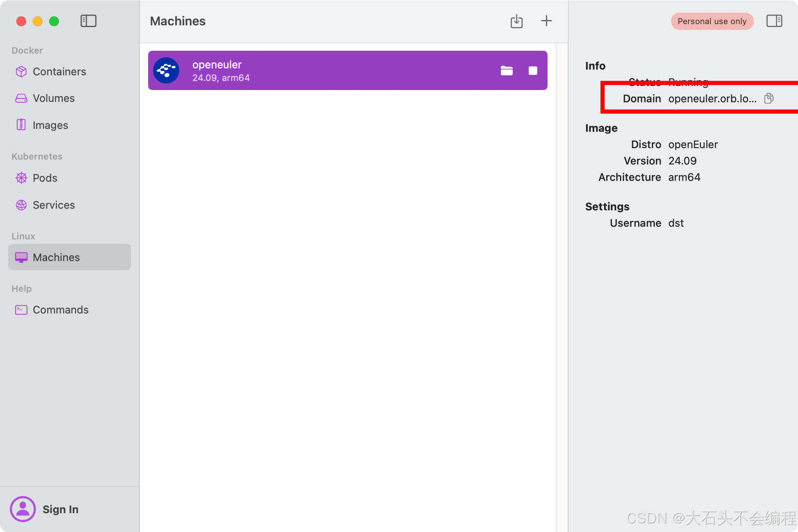Viewport: 798px width, 532px height.
Task: Select Machines in the Linux section
Action: (56, 257)
